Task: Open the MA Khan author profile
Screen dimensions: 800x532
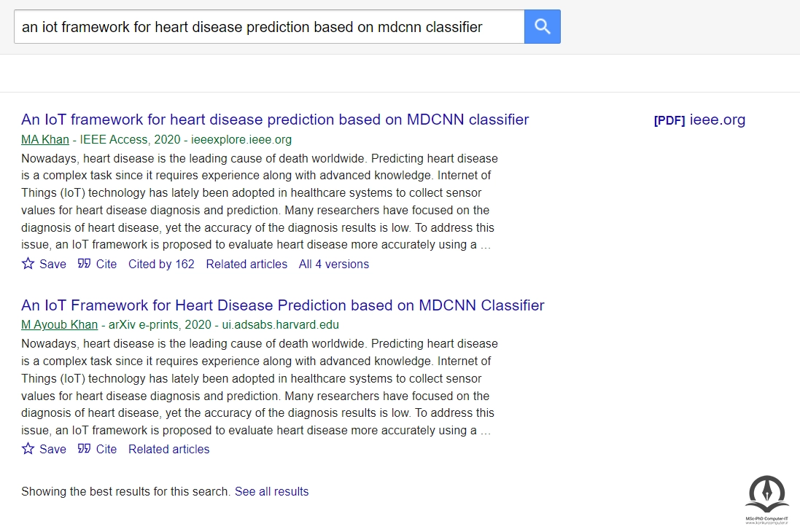Action: pyautogui.click(x=45, y=139)
